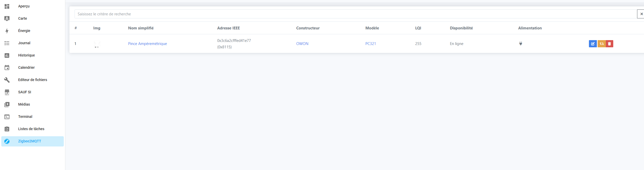The width and height of the screenshot is (644, 170).
Task: Click the IEEE address 0x3c6a2cfffed41e77
Action: (x=234, y=41)
